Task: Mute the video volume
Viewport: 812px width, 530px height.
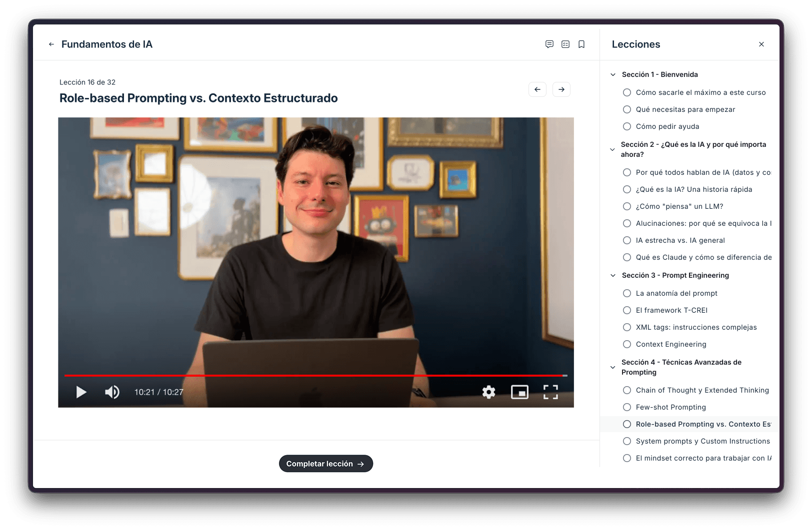Action: pyautogui.click(x=112, y=392)
